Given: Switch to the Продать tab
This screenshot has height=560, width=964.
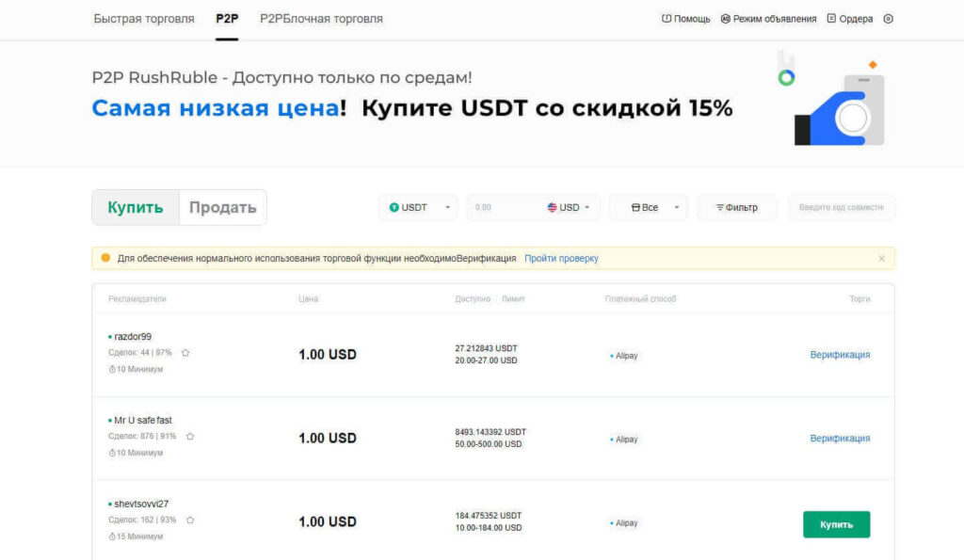Looking at the screenshot, I should tap(222, 206).
